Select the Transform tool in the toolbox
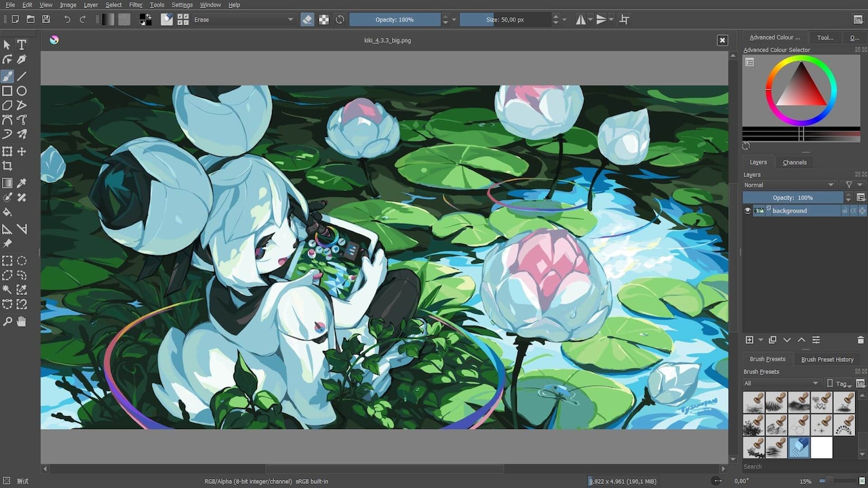The width and height of the screenshot is (868, 488). (x=8, y=150)
